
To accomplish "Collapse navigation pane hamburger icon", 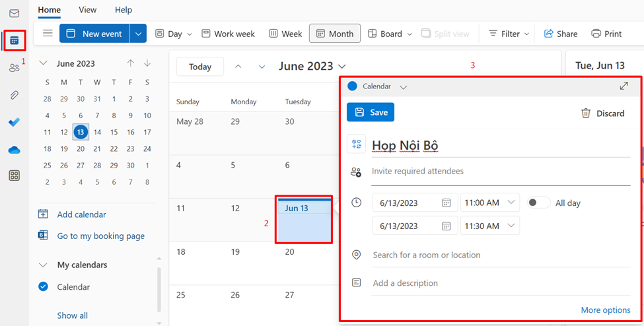I will [48, 33].
